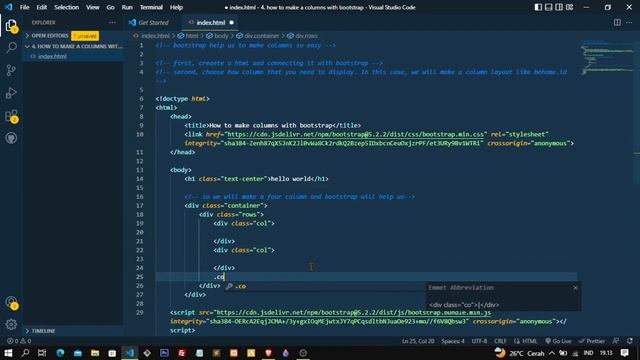Open weather widget showing 26°C Cerah

[519, 353]
